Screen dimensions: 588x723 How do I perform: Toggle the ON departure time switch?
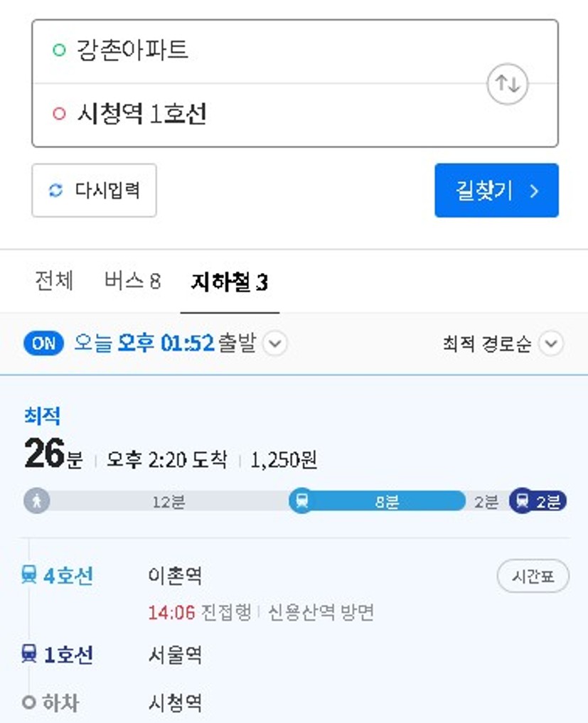tap(43, 343)
